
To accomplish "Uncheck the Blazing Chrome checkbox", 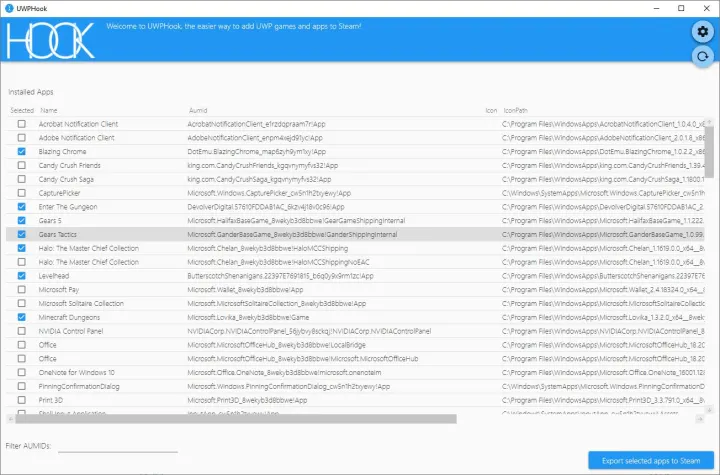I will pyautogui.click(x=22, y=152).
